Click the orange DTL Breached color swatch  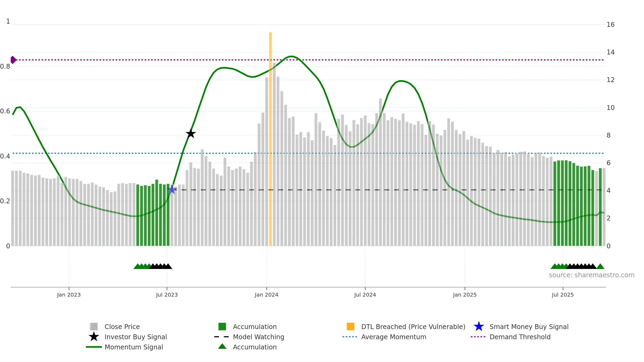pyautogui.click(x=350, y=326)
